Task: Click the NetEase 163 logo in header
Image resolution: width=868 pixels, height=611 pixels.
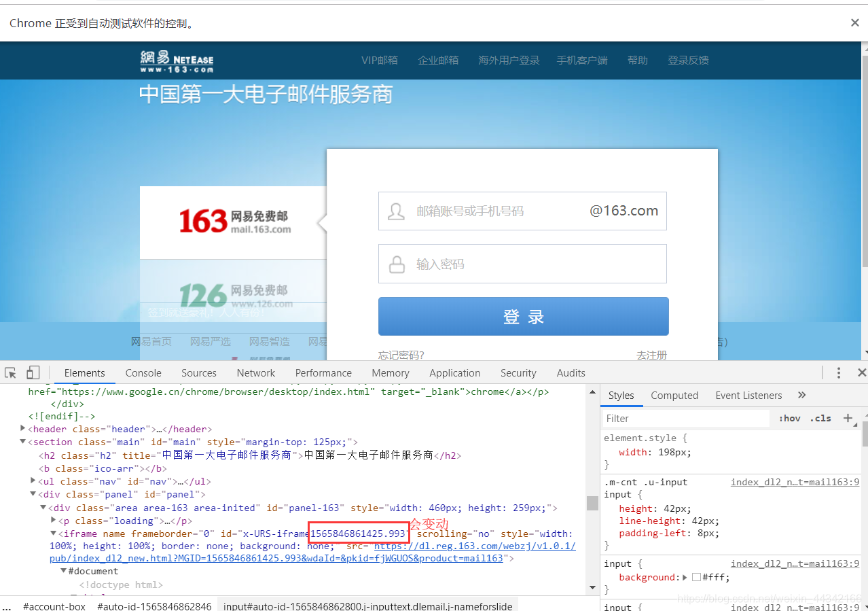Action: coord(177,61)
